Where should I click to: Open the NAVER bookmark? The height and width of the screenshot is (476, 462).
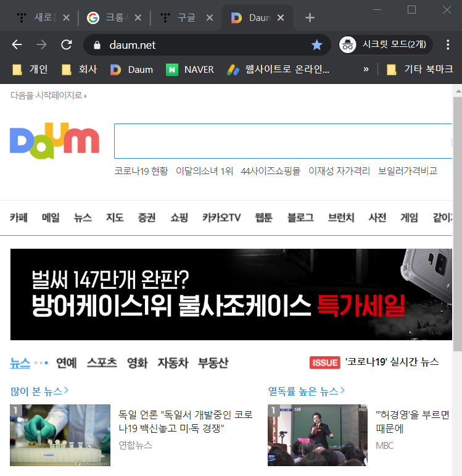[190, 70]
